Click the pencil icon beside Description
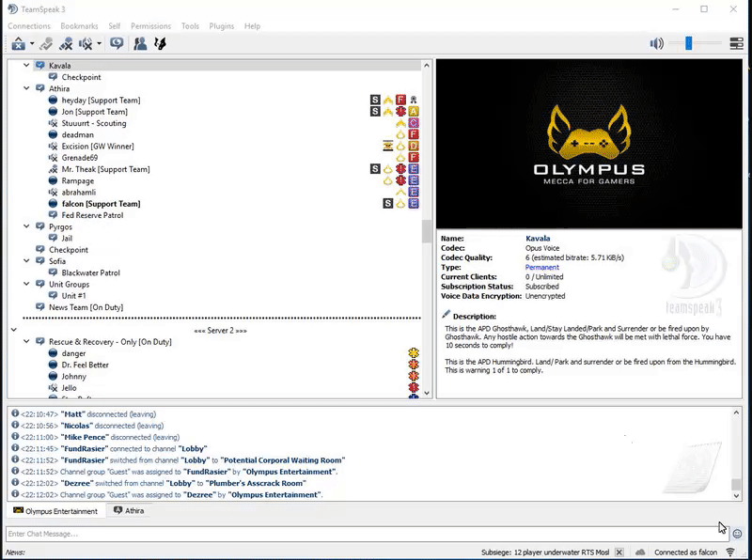Viewport: 752px width, 560px height. pyautogui.click(x=446, y=315)
